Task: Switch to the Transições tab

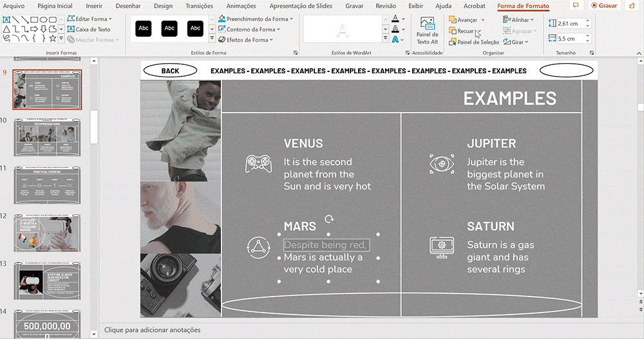Action: (199, 6)
